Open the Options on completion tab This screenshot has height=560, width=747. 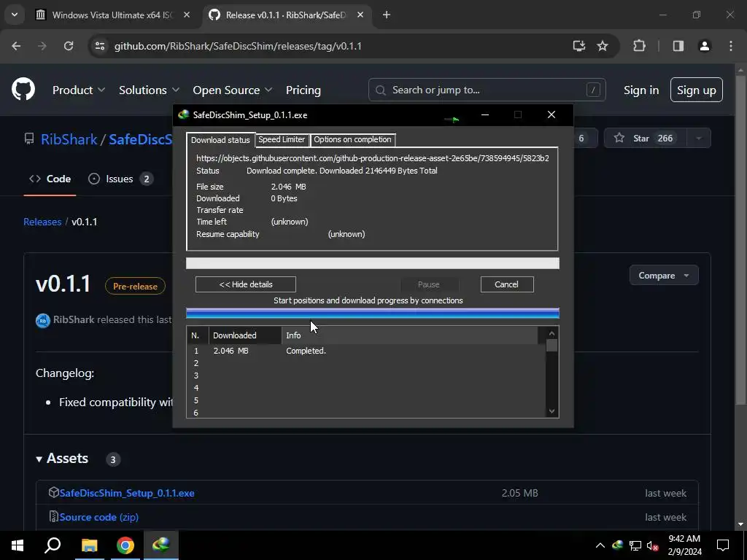click(352, 139)
